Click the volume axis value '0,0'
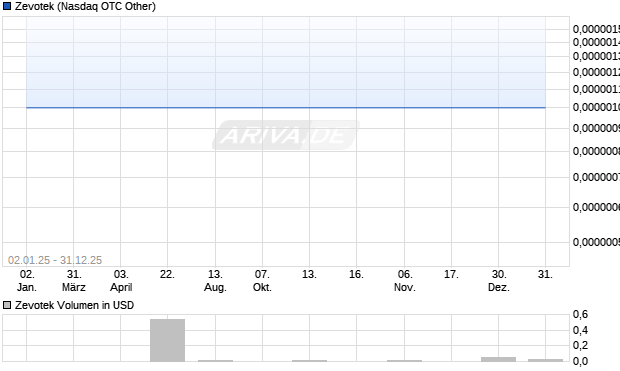The width and height of the screenshot is (620, 371). pos(580,361)
